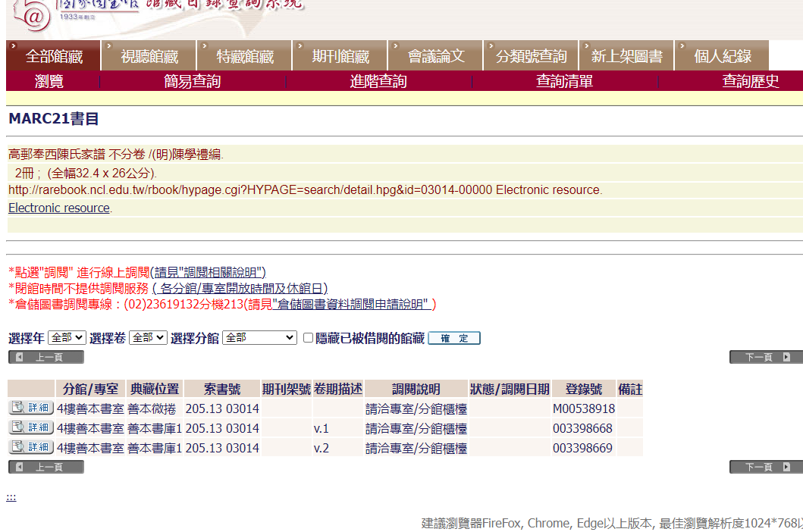Screen dimensions: 803x532
Task: Click the bottom 下一頁 next page arrow
Action: 765,466
